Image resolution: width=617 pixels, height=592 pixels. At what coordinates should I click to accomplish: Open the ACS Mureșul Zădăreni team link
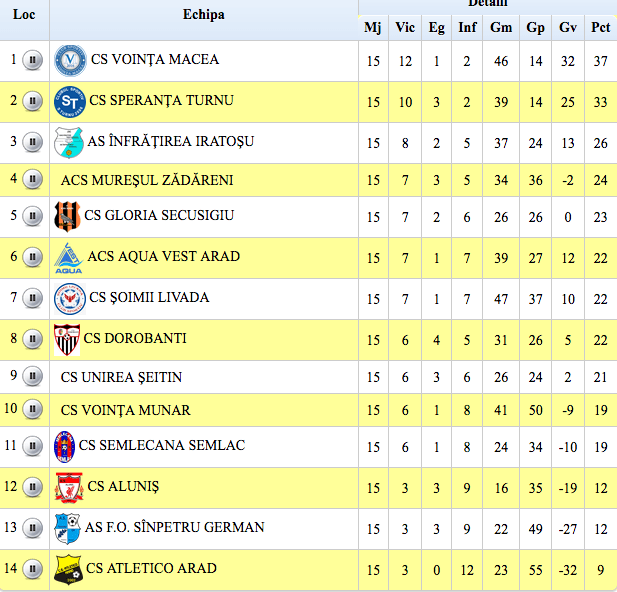click(x=147, y=181)
